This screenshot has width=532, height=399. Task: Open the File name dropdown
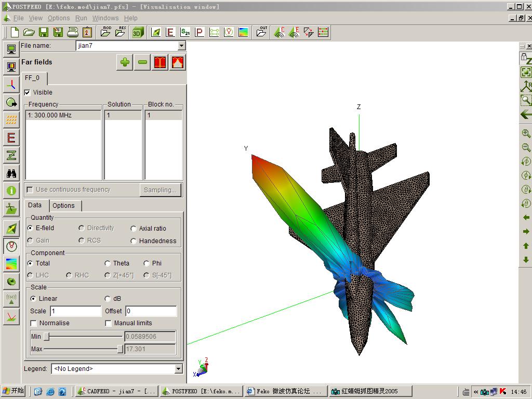pyautogui.click(x=181, y=46)
